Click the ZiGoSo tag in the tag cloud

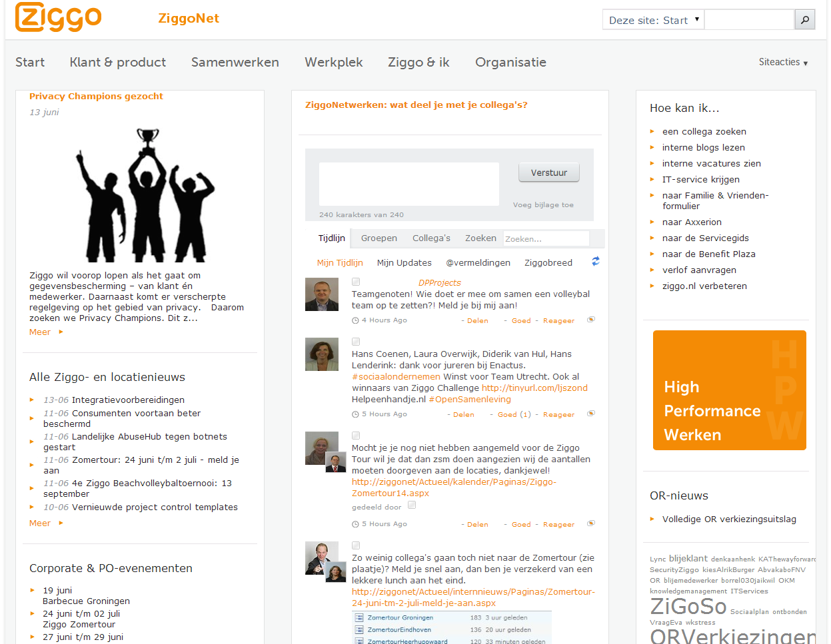[688, 606]
